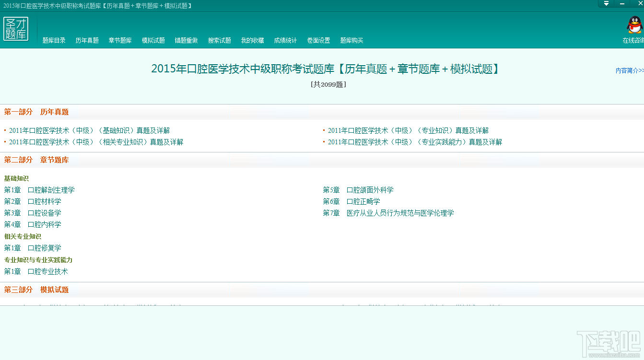
Task: Click the main 2015年口腔医学技术 page heading
Action: tap(327, 69)
